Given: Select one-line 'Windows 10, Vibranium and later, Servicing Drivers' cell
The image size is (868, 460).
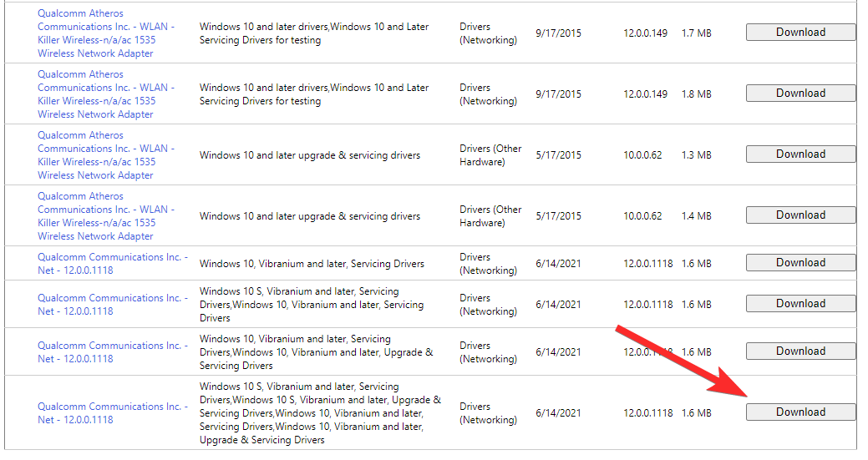Looking at the screenshot, I should pos(312,264).
